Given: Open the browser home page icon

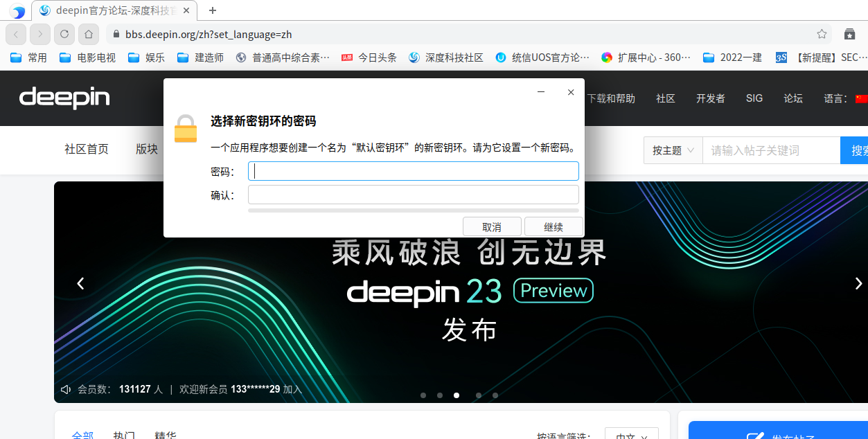Looking at the screenshot, I should click(88, 34).
